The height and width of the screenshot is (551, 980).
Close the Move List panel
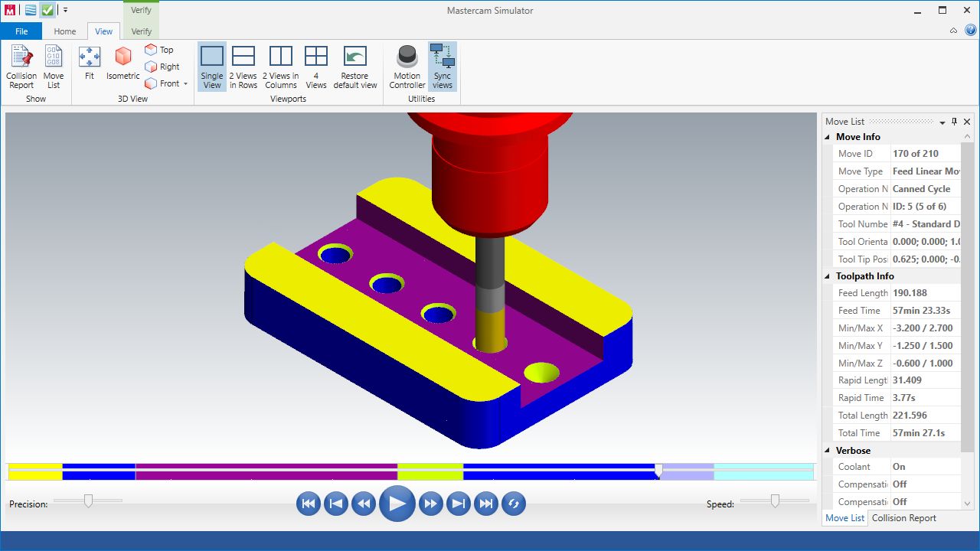[x=967, y=122]
